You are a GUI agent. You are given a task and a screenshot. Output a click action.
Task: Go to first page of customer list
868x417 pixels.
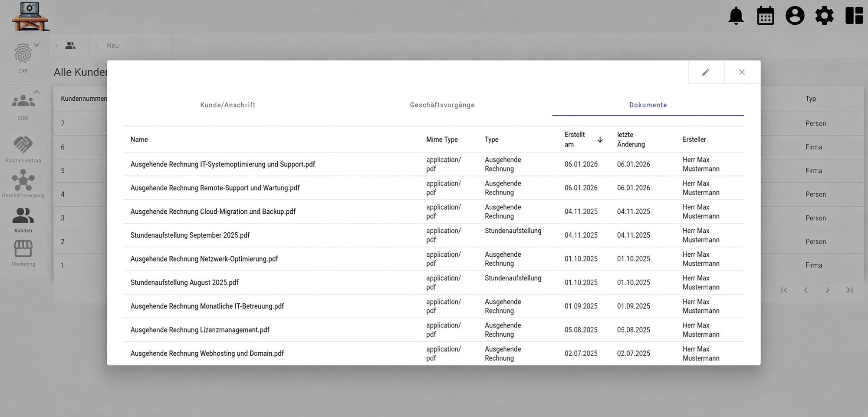(x=784, y=290)
